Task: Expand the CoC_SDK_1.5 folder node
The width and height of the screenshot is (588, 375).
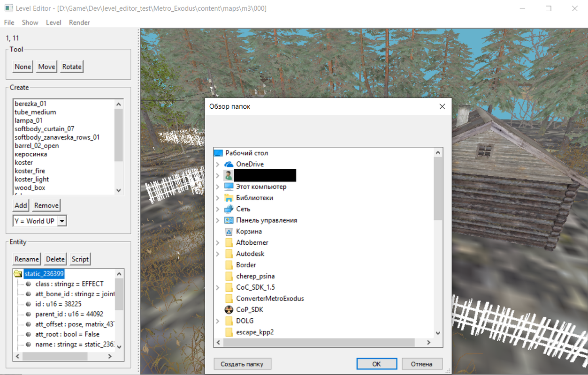Action: coord(218,287)
